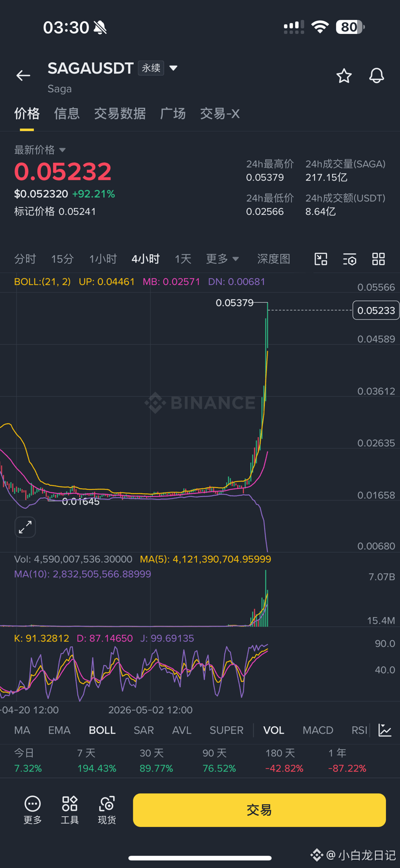Tap the +92.21% change figure

(93, 194)
